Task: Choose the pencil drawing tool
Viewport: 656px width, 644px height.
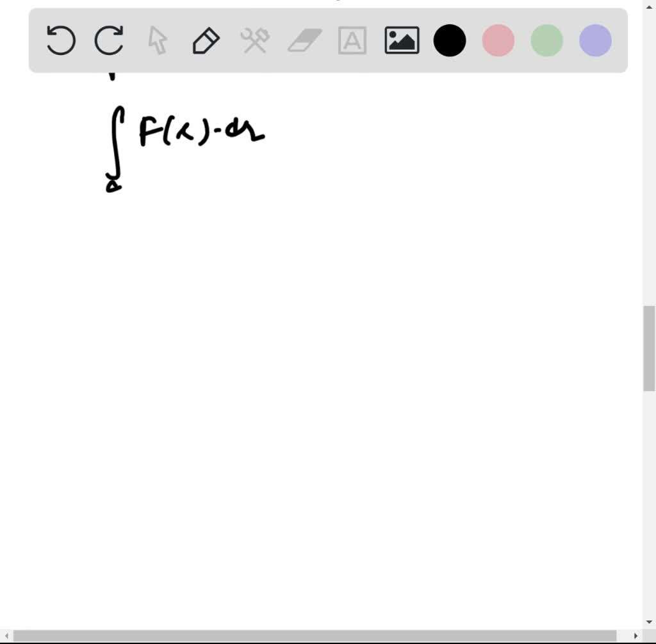Action: click(206, 40)
